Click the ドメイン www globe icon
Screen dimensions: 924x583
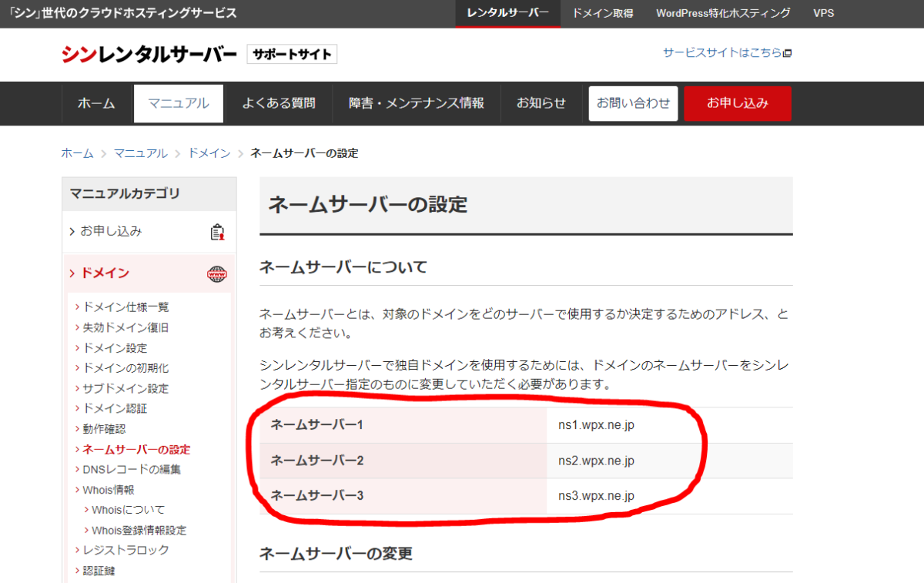tap(217, 273)
